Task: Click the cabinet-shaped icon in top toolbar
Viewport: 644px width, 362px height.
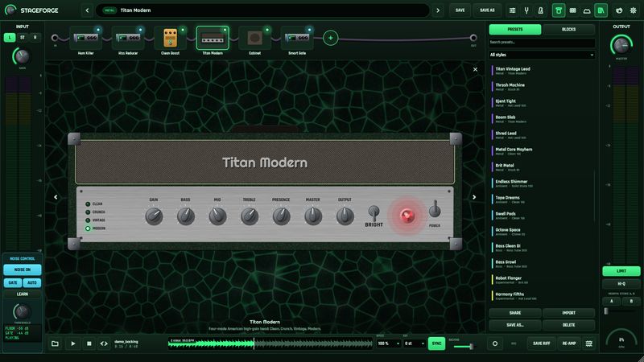Action: pyautogui.click(x=587, y=10)
